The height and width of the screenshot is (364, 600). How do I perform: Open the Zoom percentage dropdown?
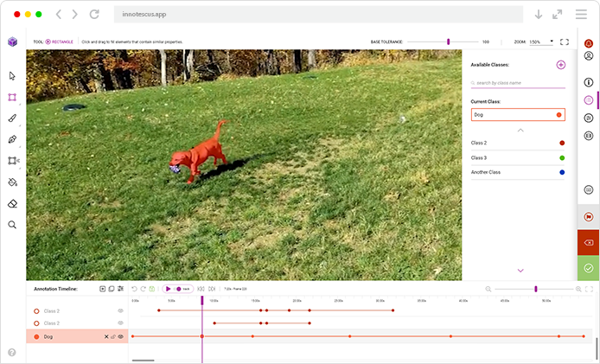point(541,42)
